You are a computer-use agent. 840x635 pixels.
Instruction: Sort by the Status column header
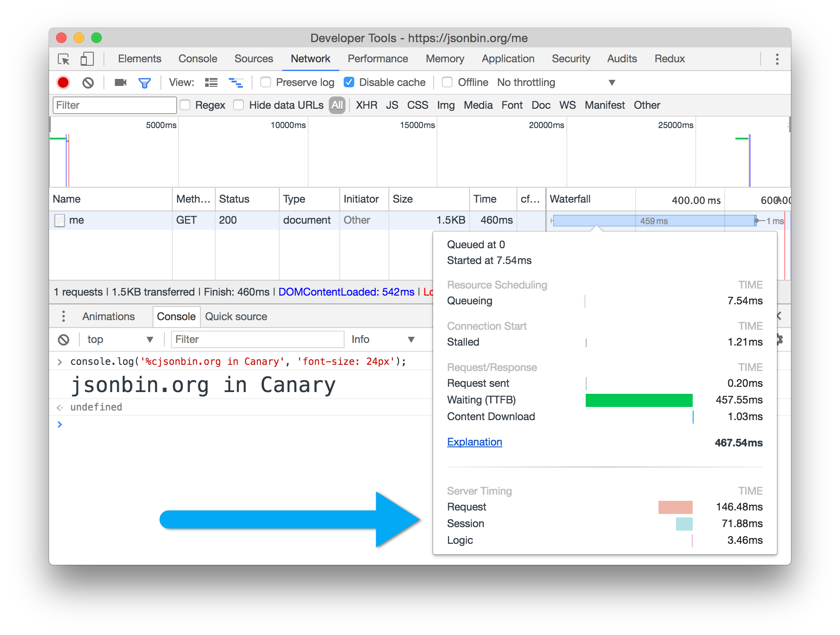[247, 199]
